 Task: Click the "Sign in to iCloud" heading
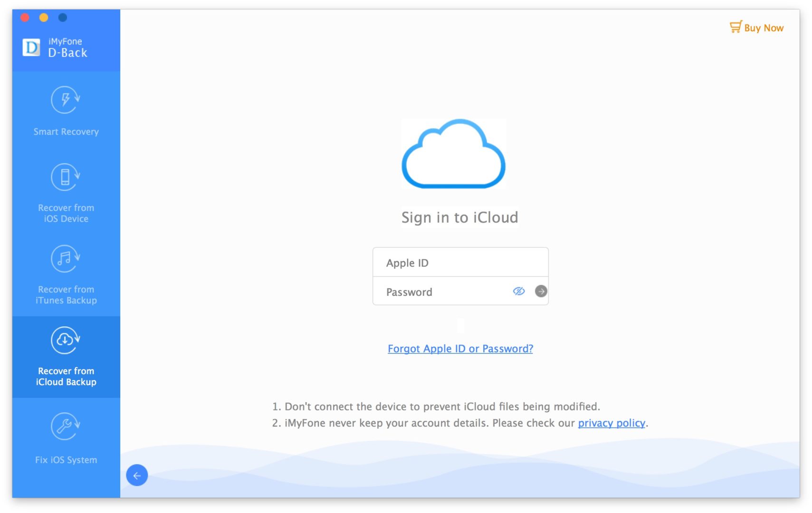tap(459, 217)
